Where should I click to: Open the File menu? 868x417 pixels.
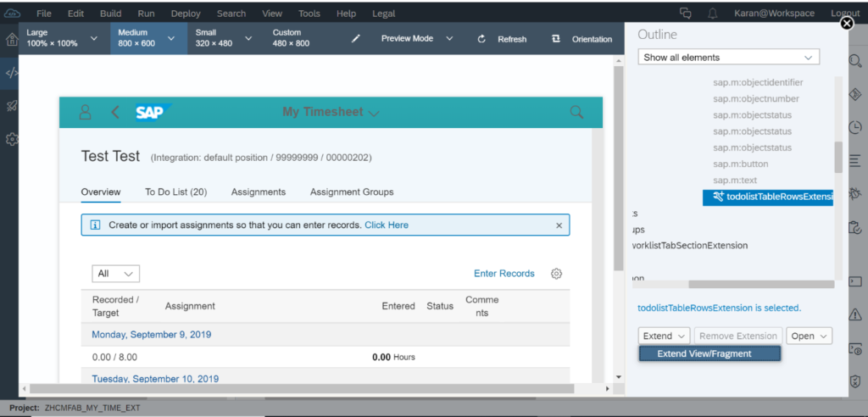coord(44,14)
